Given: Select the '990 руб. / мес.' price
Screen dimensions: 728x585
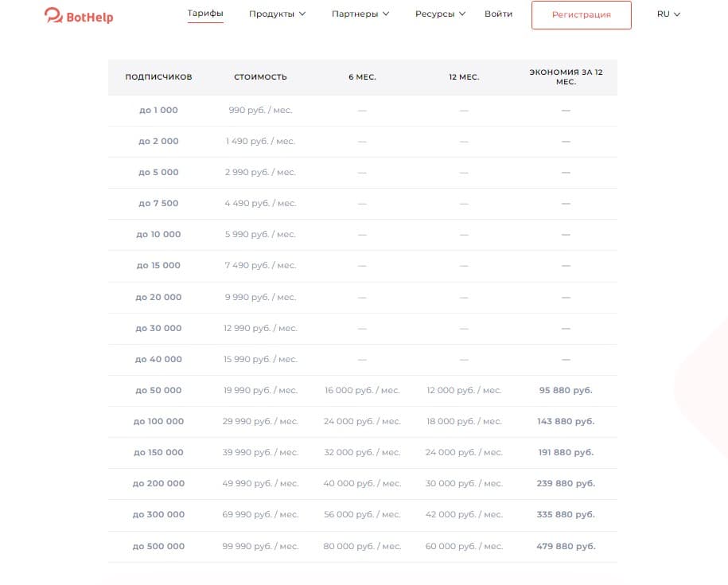Looking at the screenshot, I should 260,110.
